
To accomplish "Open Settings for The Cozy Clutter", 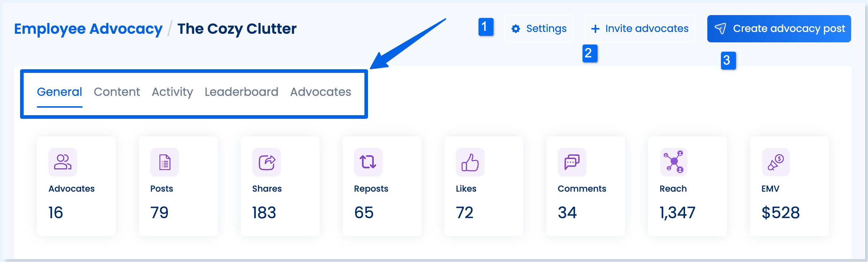I will pos(539,28).
